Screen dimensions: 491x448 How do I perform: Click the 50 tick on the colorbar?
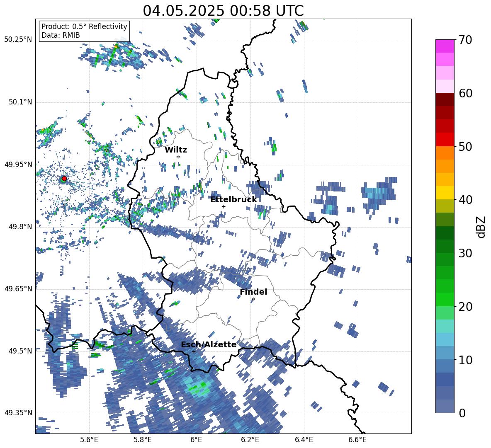click(x=465, y=146)
